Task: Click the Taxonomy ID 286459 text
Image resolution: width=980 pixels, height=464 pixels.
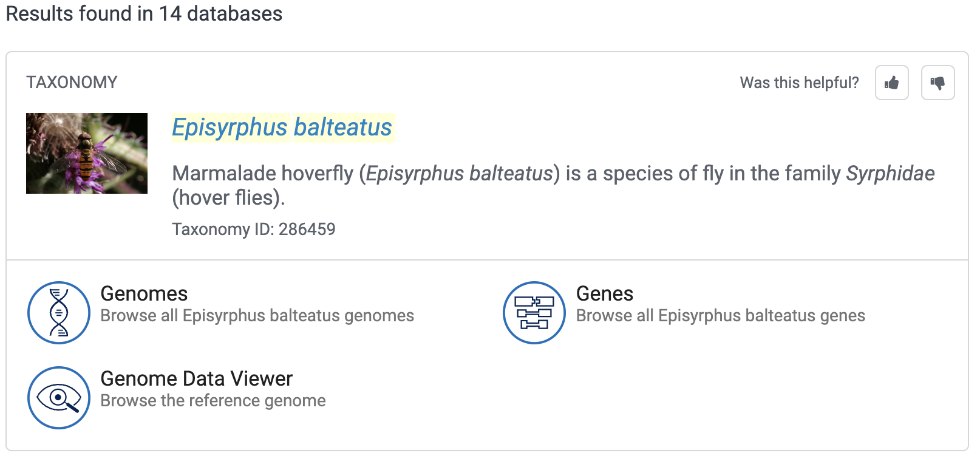Action: (x=254, y=230)
